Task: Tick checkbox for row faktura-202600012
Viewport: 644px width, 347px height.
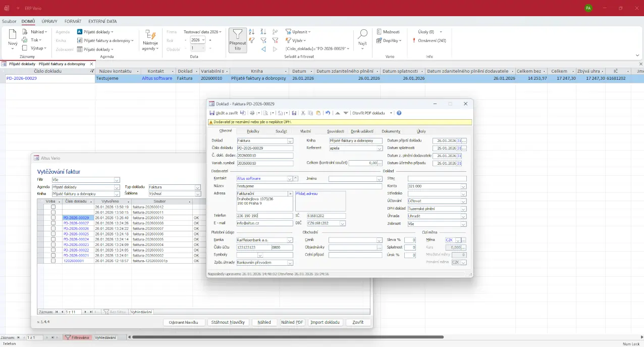Action: coord(53,207)
